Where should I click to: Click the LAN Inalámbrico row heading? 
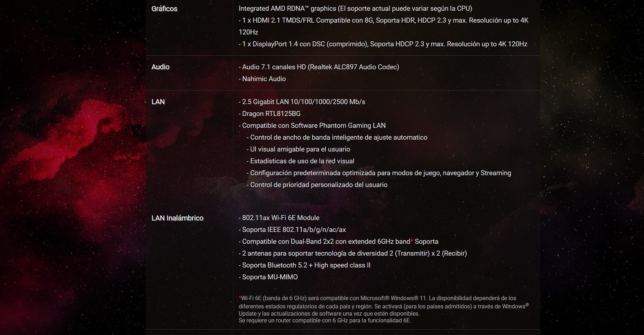point(177,218)
